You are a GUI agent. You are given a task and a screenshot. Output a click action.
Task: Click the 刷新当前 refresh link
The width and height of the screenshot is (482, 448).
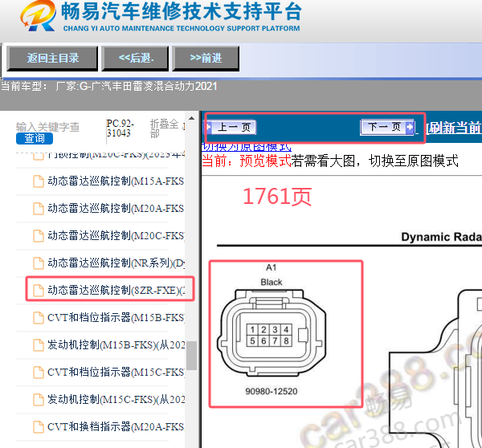[453, 128]
